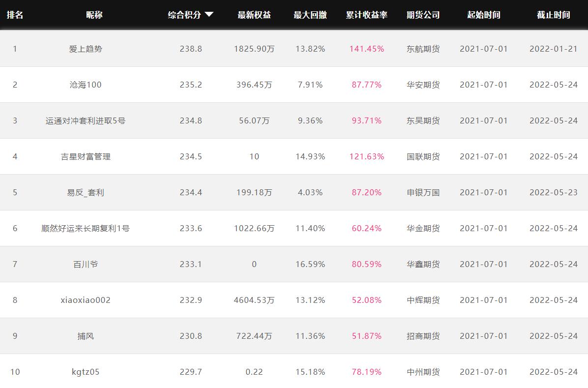Click return rate 52.08%
The height and width of the screenshot is (388, 588).
tap(367, 300)
